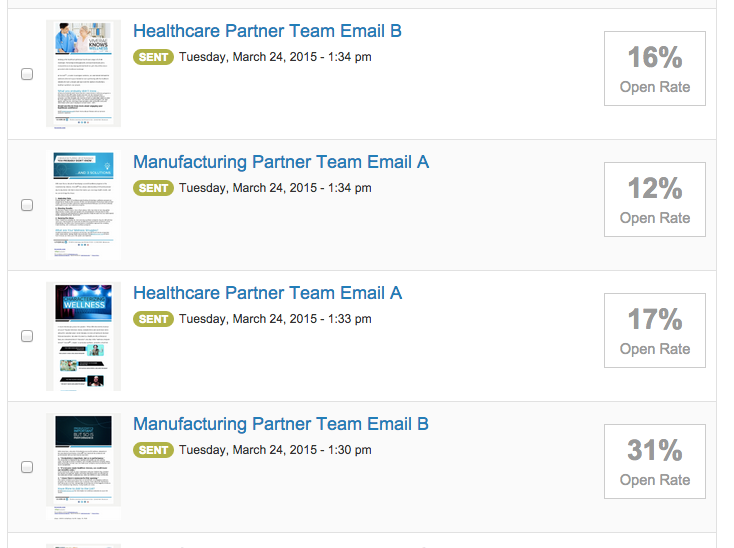
Task: Click the Manufacturing Email B preview thumbnail
Action: [x=83, y=467]
